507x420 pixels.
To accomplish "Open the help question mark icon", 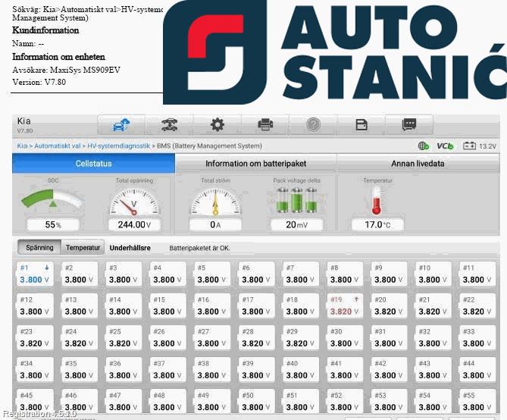I will click(313, 124).
